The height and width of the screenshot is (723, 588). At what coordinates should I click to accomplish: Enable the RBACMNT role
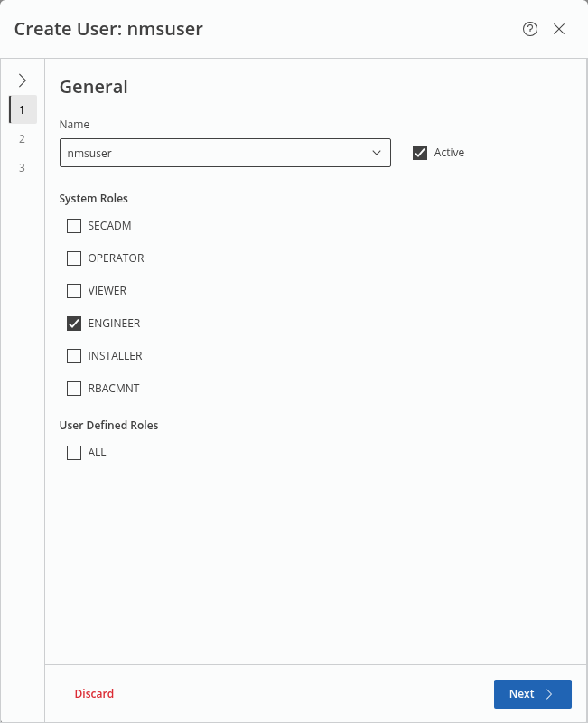74,389
